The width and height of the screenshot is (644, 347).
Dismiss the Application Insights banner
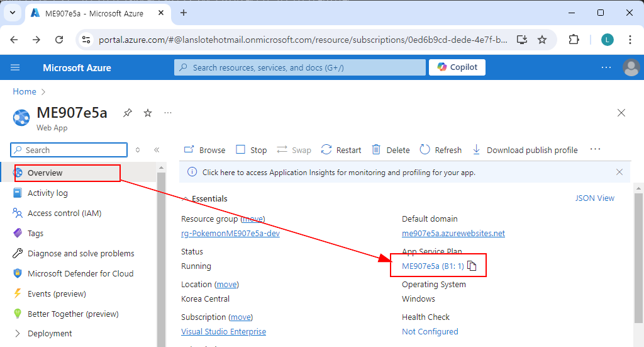[619, 173]
